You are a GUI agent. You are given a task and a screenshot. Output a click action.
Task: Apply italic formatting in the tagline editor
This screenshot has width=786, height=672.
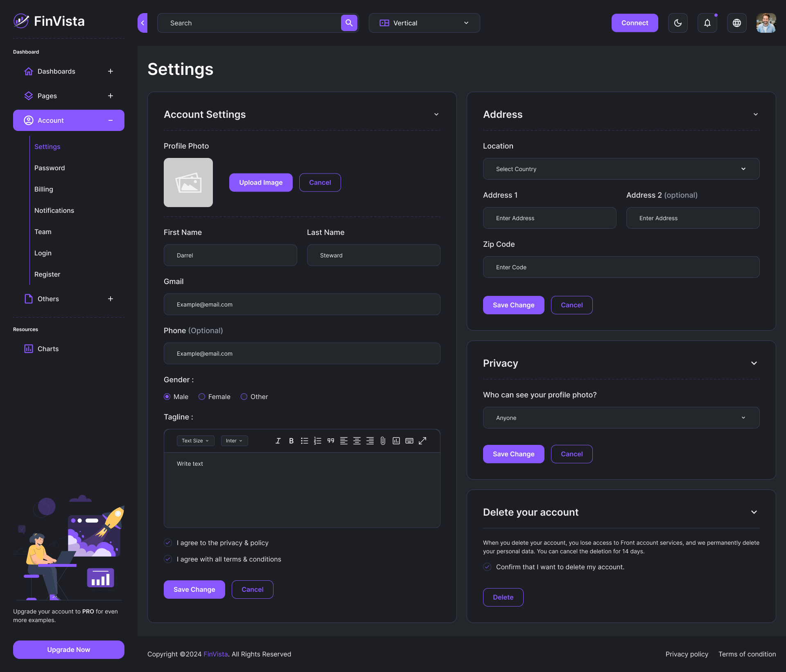tap(278, 441)
